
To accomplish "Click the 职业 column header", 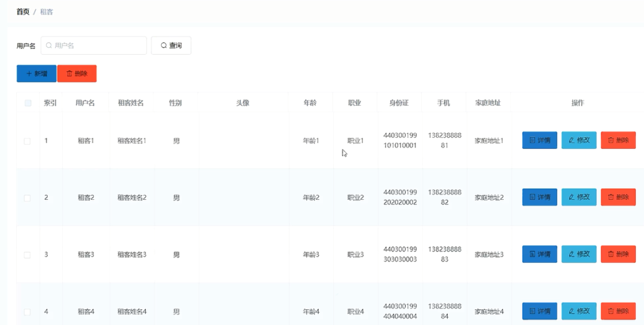I will click(355, 103).
